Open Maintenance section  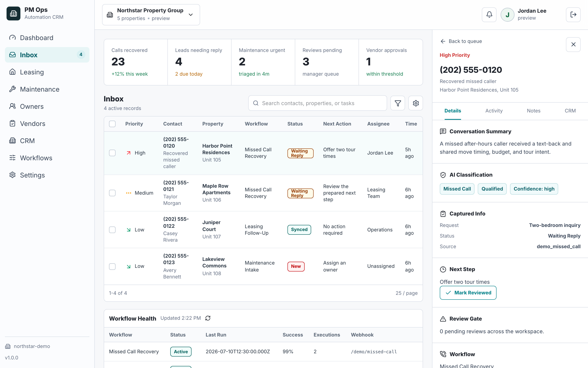click(47, 89)
